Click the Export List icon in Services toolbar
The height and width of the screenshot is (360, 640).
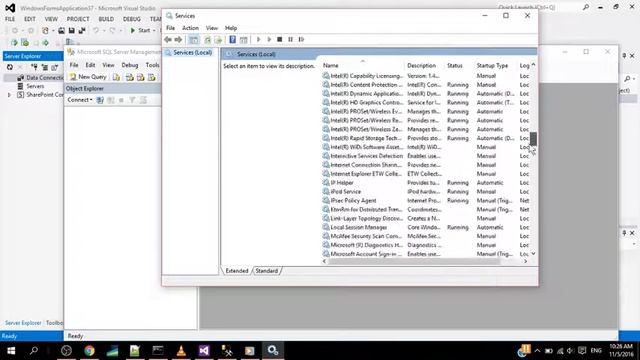(x=218, y=40)
